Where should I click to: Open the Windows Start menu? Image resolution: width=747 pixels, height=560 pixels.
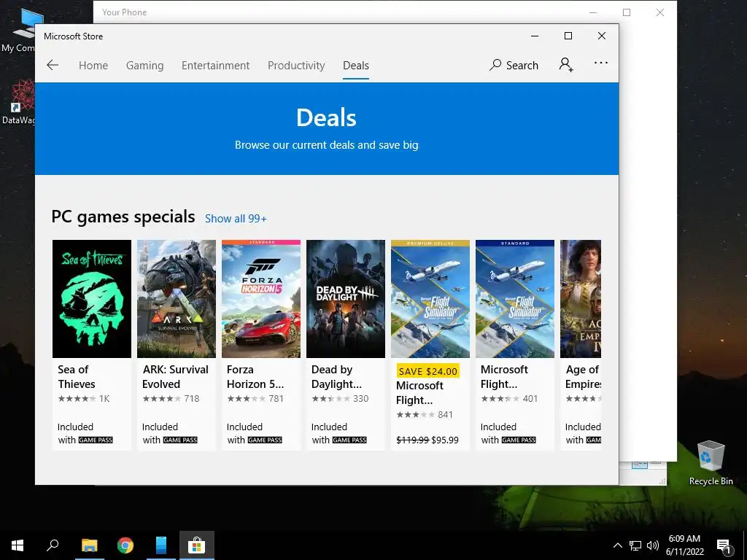tap(18, 545)
